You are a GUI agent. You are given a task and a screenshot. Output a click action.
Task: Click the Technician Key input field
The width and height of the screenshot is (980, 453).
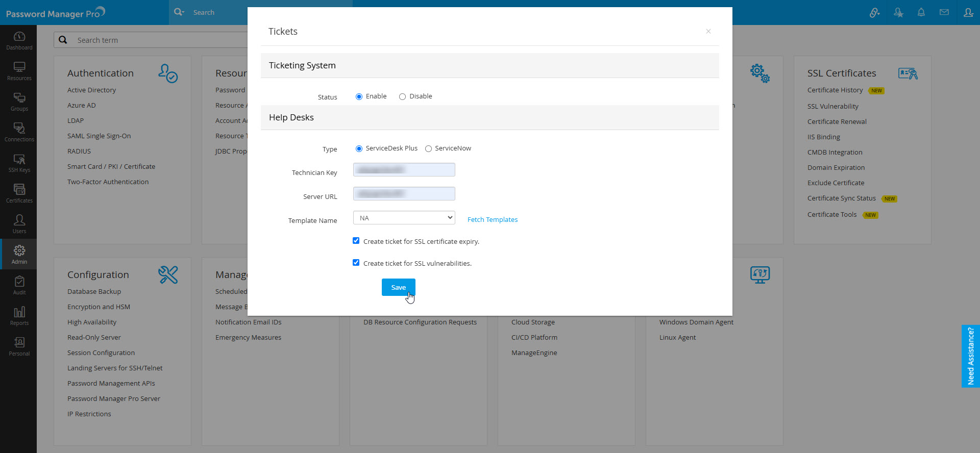point(404,170)
